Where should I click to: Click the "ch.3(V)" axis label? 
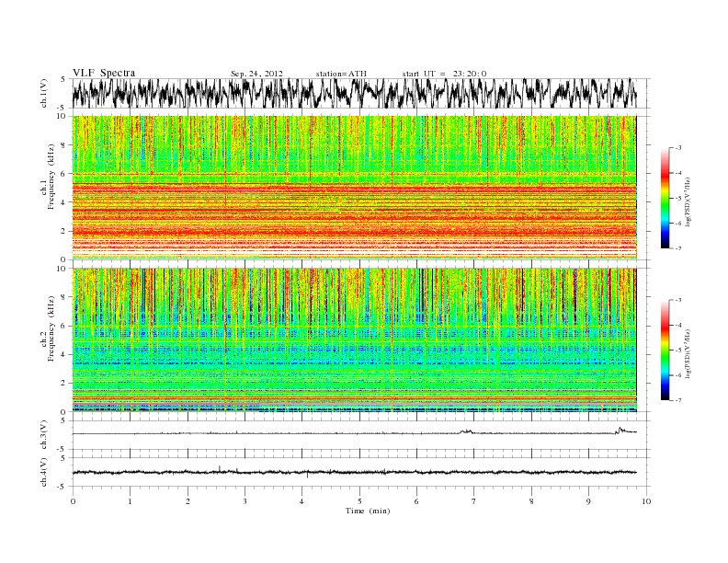(44, 434)
